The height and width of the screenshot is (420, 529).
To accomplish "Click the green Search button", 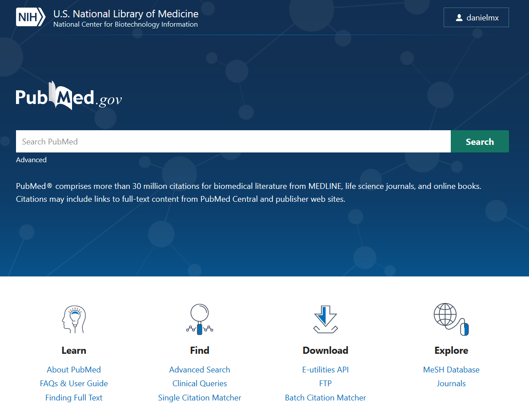I will point(480,141).
